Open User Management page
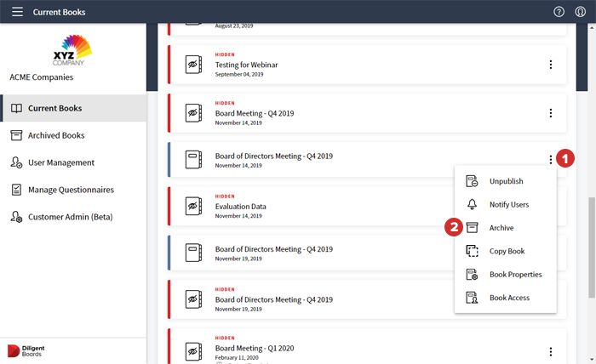596x364 pixels. (x=60, y=162)
